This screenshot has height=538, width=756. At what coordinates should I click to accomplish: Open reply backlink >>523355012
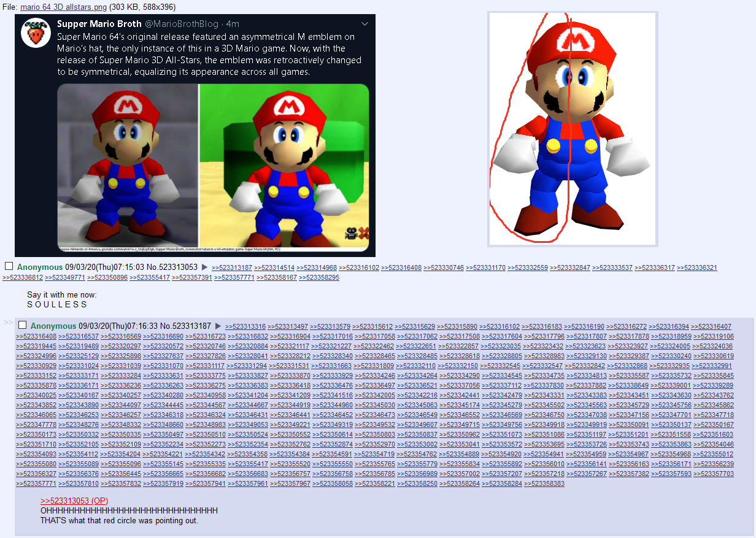pyautogui.click(x=714, y=454)
